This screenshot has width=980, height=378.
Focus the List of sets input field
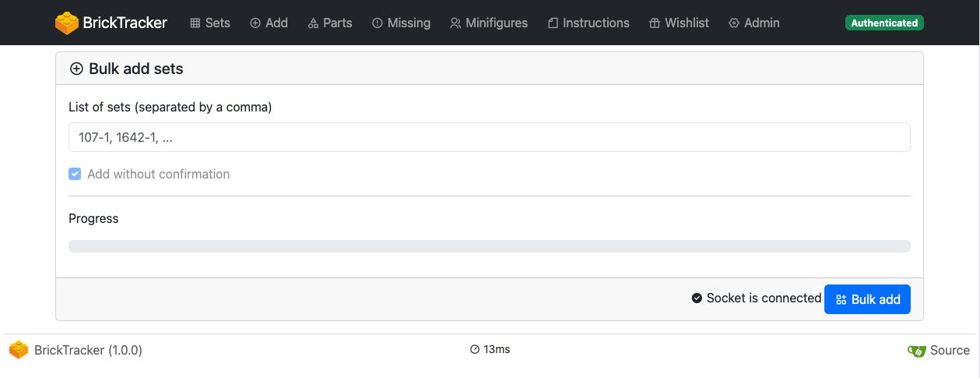point(489,137)
